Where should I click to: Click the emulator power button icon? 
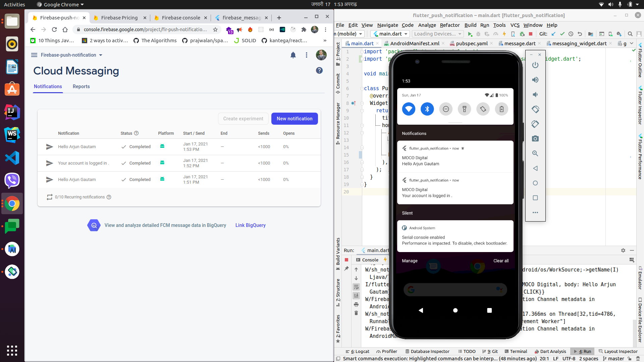click(535, 65)
